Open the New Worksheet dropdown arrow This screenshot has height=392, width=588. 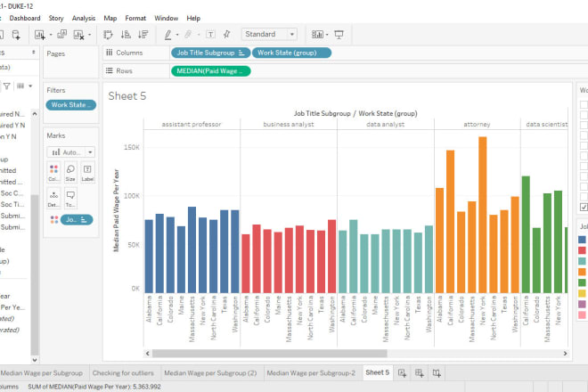(x=51, y=35)
